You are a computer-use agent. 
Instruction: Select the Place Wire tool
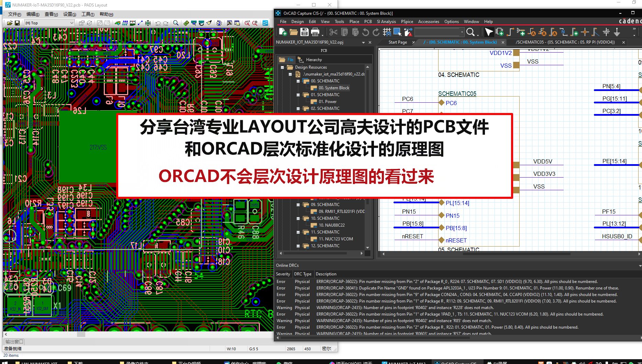(510, 32)
